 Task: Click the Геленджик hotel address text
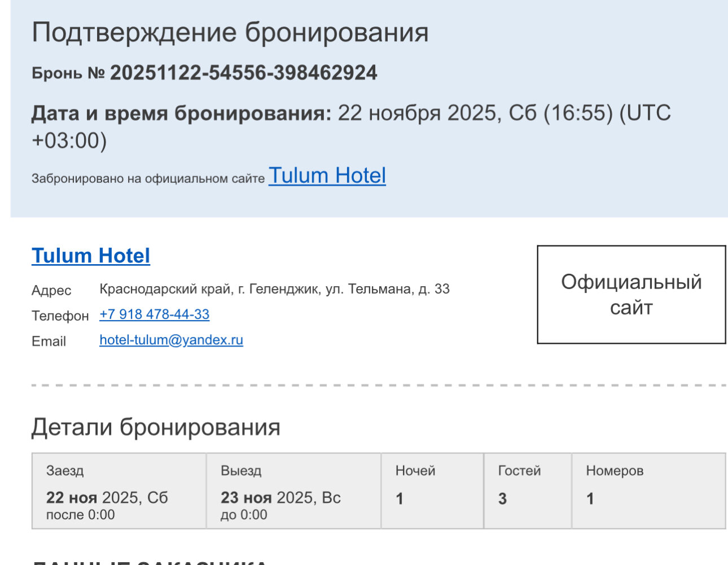click(274, 289)
